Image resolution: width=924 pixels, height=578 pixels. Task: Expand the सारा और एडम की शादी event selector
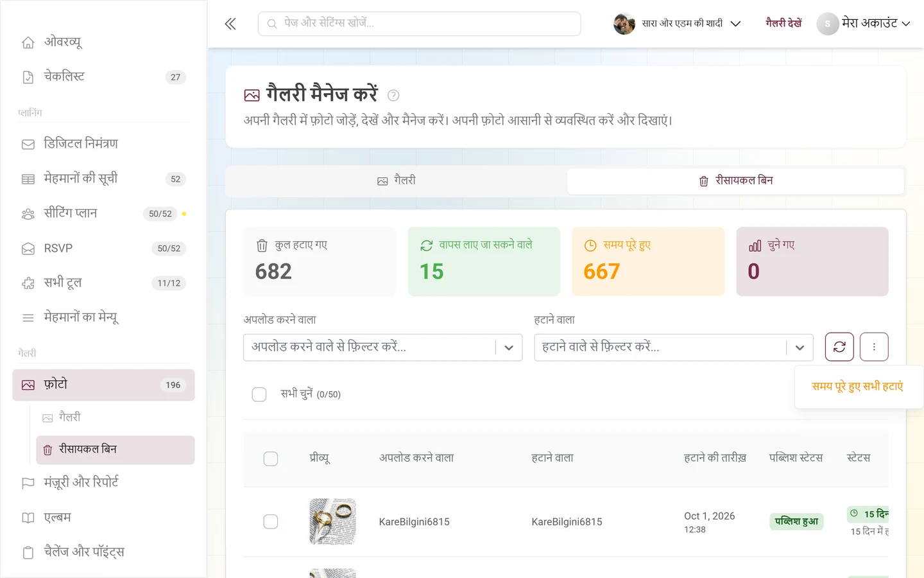tap(678, 24)
